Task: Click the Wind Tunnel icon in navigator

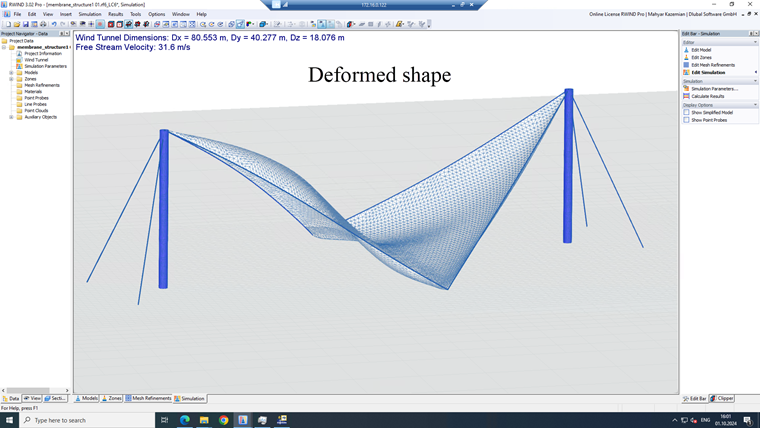Action: (19, 60)
